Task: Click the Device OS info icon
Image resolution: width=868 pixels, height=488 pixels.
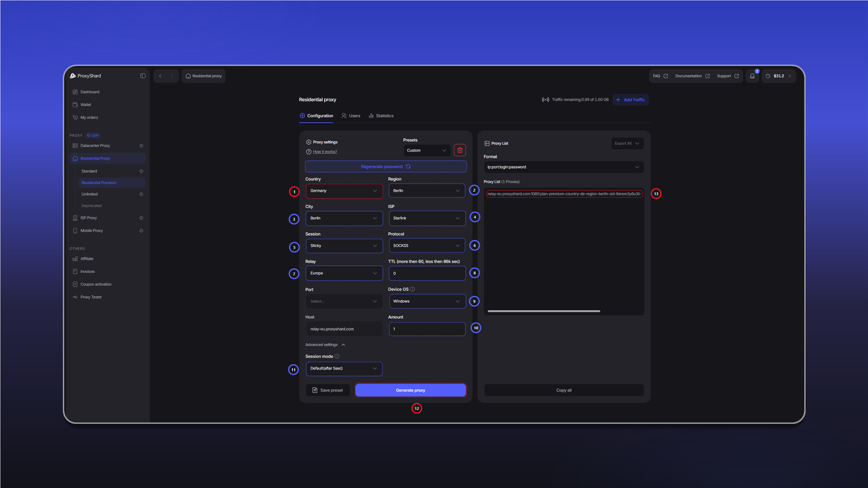Action: tap(412, 289)
